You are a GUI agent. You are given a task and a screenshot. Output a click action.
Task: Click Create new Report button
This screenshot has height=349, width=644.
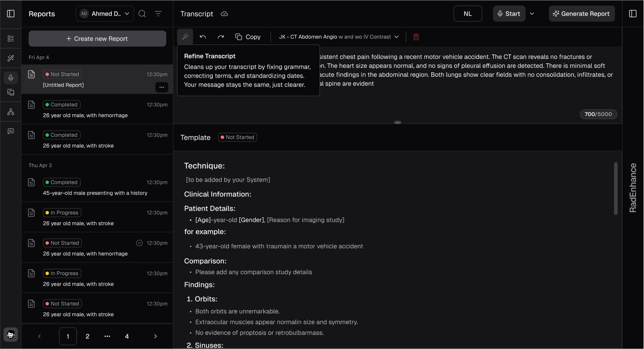[x=97, y=39]
